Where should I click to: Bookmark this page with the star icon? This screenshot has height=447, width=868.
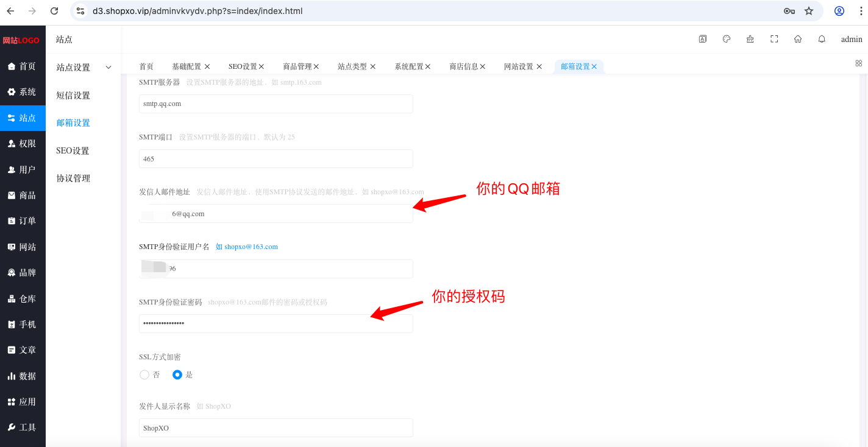pyautogui.click(x=809, y=11)
